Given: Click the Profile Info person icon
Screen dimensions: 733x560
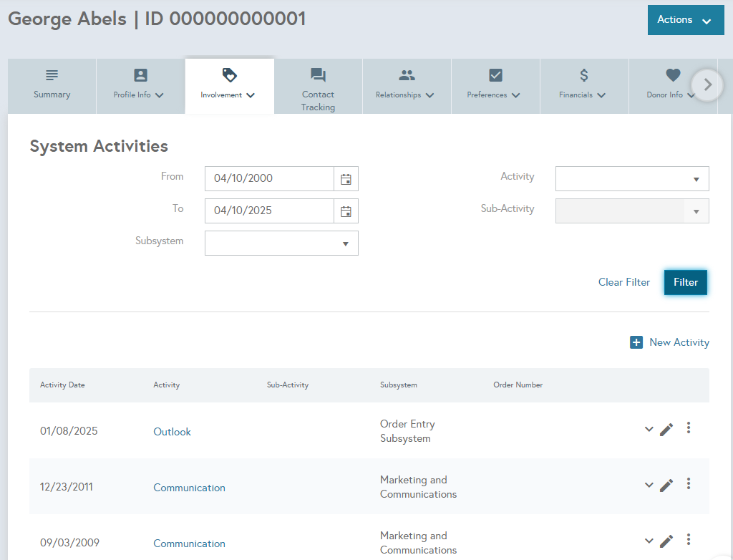Looking at the screenshot, I should point(140,75).
